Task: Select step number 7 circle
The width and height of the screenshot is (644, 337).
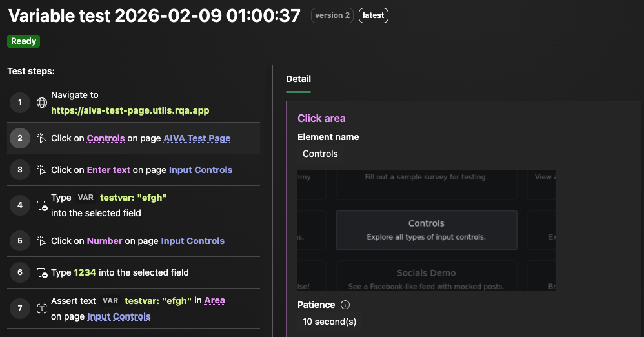Action: coord(20,308)
